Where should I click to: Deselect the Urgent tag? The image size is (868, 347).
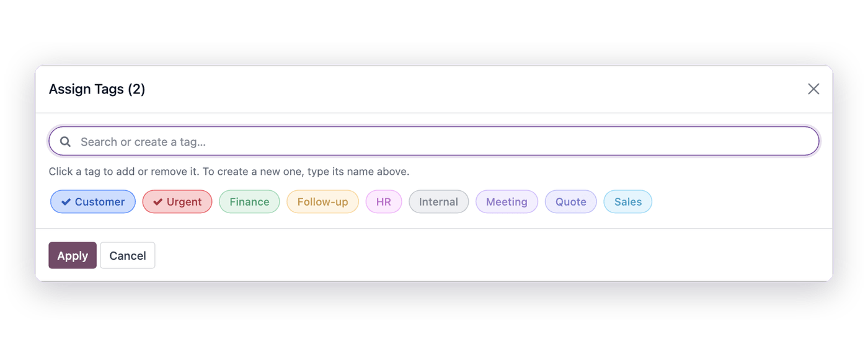tap(177, 201)
